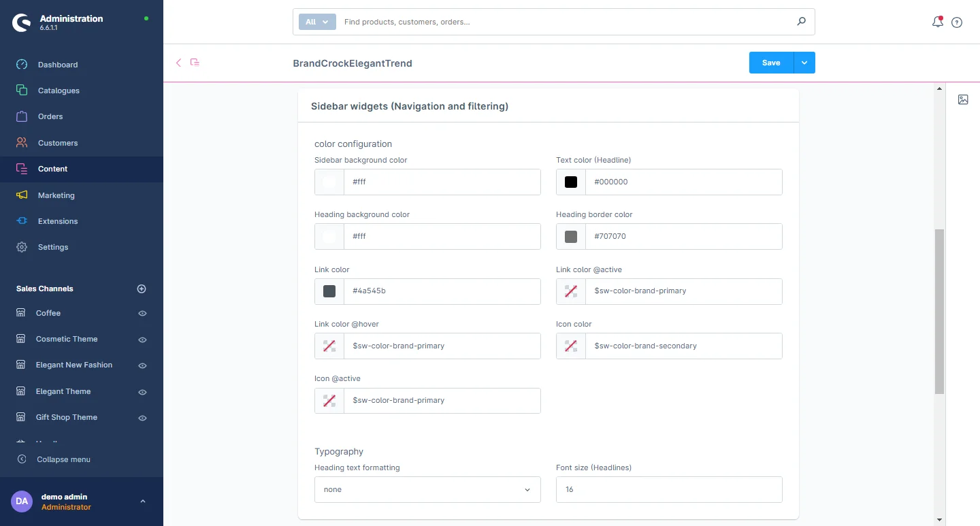
Task: Open the media sidebar image icon
Action: tap(963, 99)
